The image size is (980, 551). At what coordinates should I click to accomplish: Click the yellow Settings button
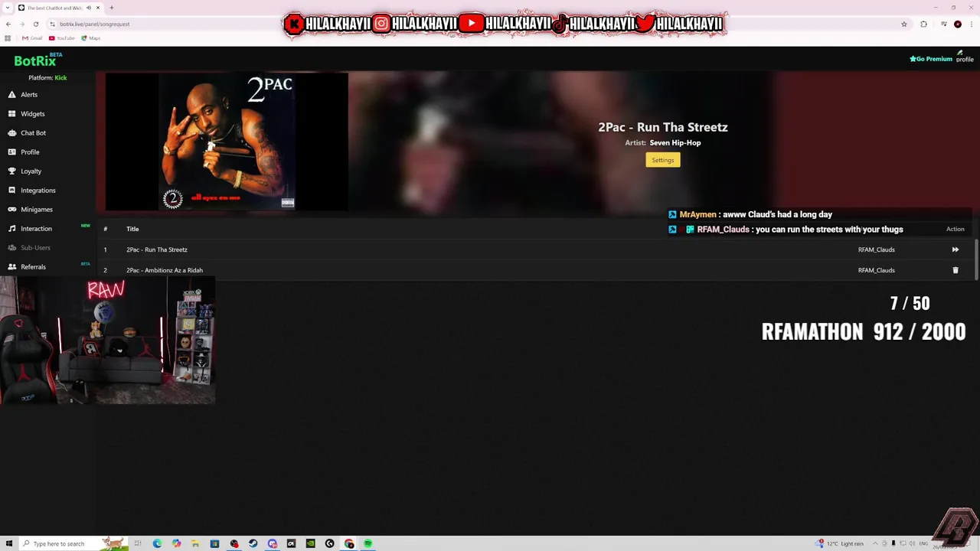coord(663,160)
